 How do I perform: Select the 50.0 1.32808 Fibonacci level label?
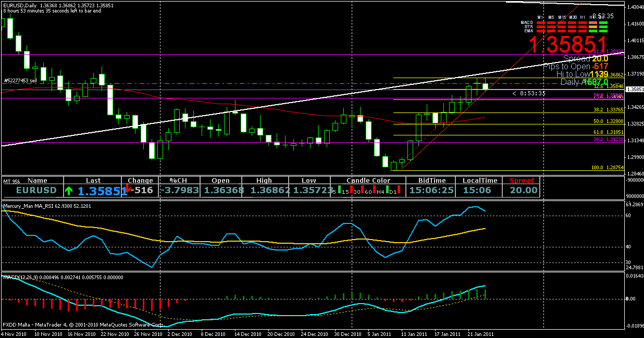609,121
